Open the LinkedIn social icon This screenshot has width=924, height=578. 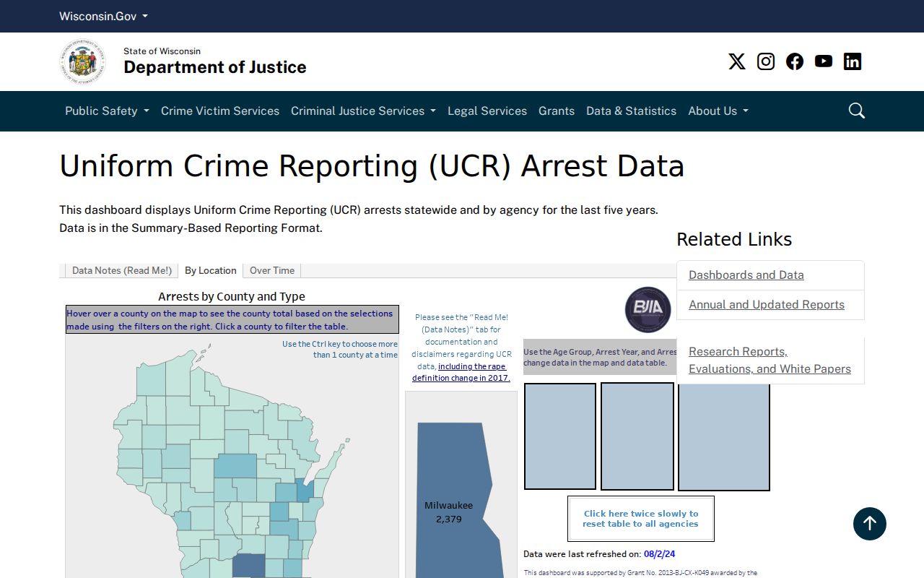click(x=853, y=61)
